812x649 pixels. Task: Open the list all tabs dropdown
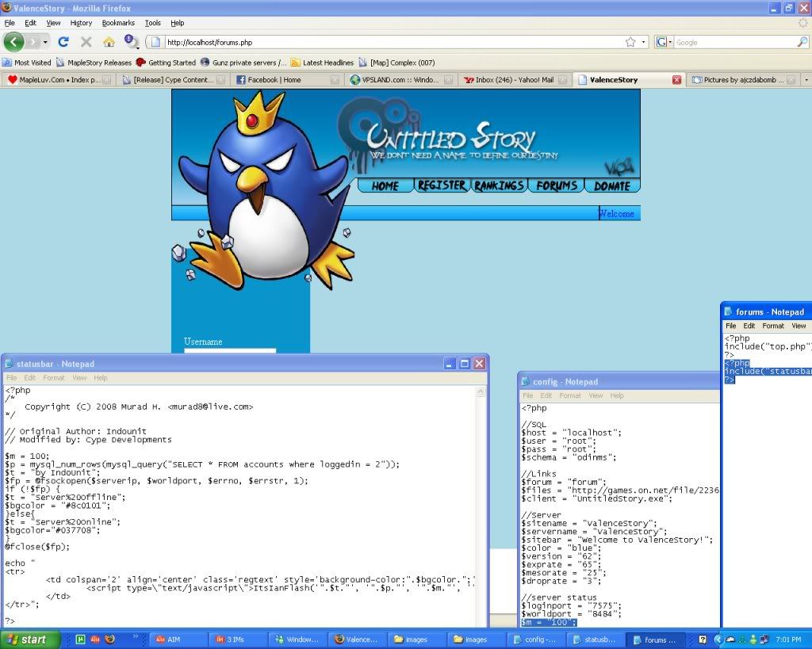[806, 80]
